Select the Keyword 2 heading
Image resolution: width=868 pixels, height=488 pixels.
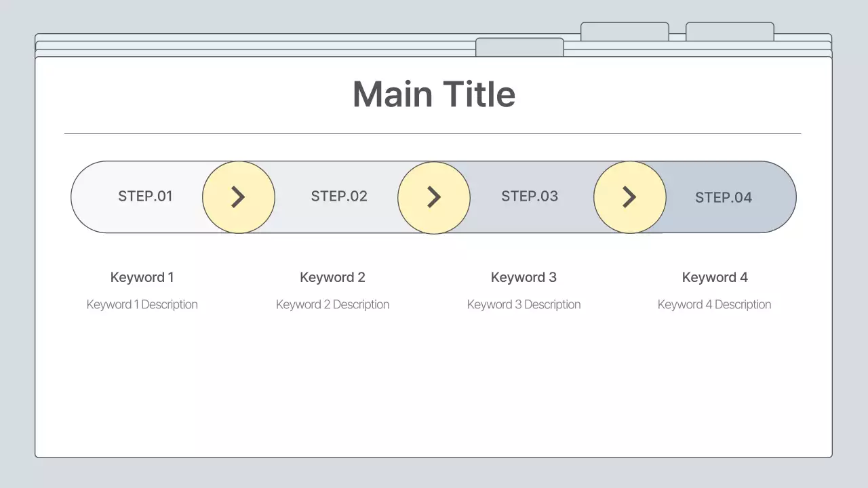[x=332, y=277]
